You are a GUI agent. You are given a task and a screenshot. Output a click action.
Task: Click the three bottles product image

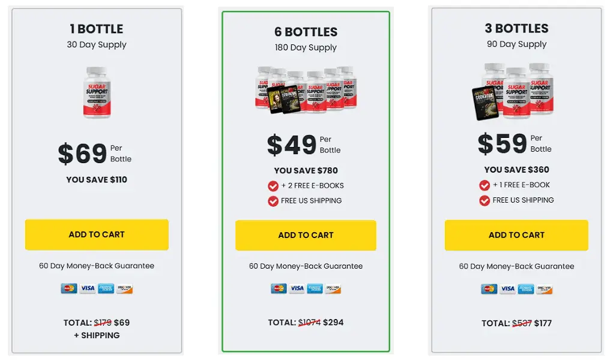(513, 91)
